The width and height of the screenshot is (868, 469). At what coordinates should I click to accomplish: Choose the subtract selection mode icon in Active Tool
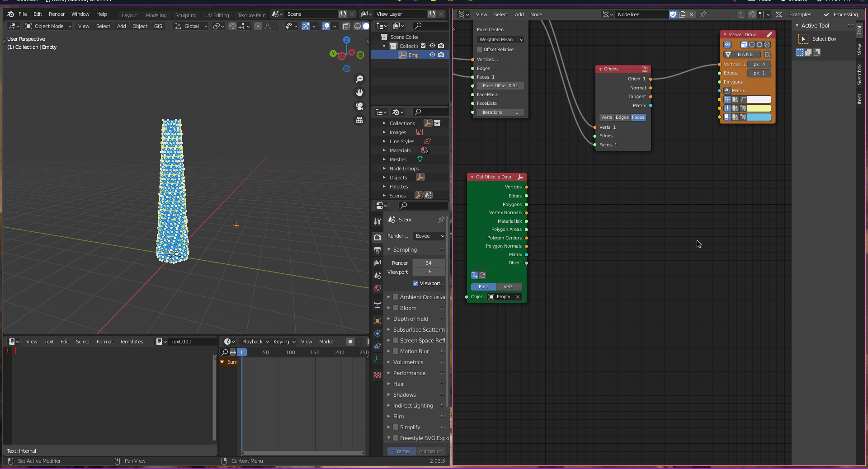[x=817, y=52]
